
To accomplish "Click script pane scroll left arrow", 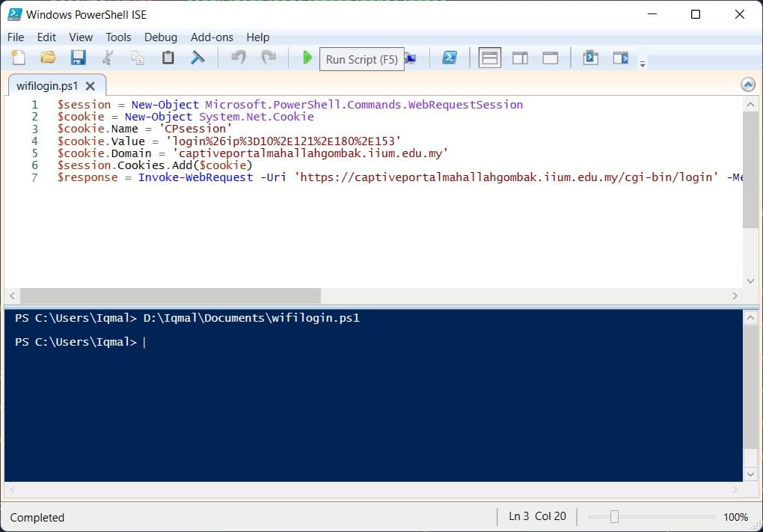I will 12,296.
